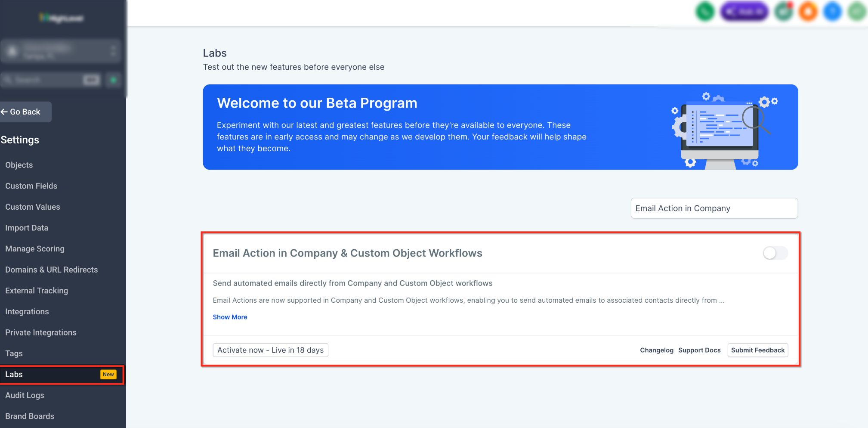Image resolution: width=868 pixels, height=428 pixels.
Task: Click the purple Ask AI pill button
Action: [x=744, y=12]
